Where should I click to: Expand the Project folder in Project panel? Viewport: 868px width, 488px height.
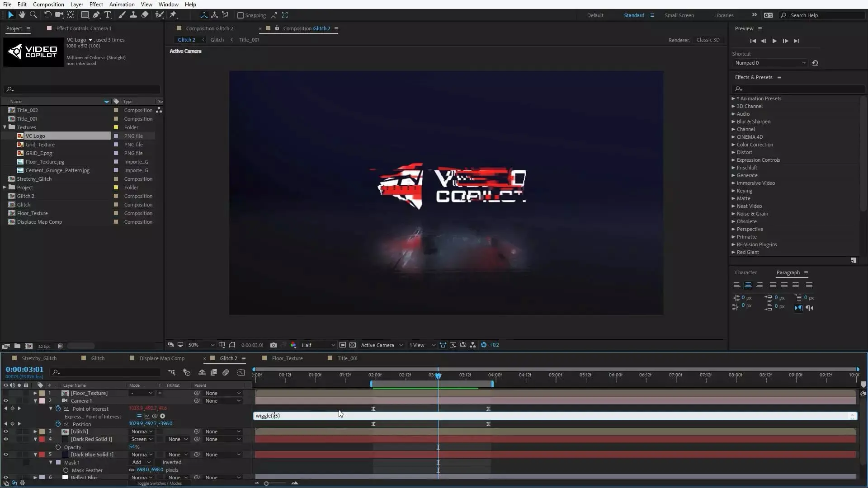5,188
